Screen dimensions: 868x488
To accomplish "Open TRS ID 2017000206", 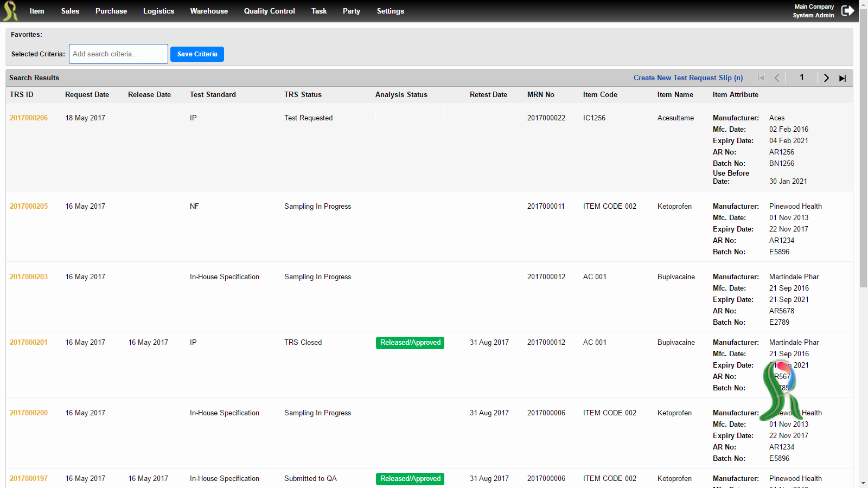I will click(29, 118).
